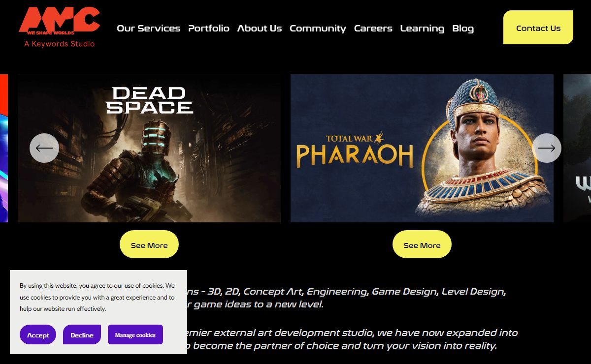Go to the Blog page
Image resolution: width=591 pixels, height=364 pixels.
[x=463, y=29]
